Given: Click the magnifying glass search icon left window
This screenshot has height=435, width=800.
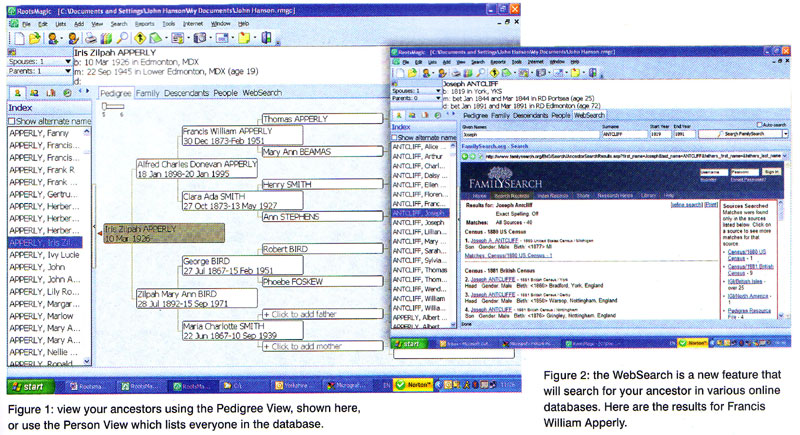Looking at the screenshot, I should [x=122, y=38].
